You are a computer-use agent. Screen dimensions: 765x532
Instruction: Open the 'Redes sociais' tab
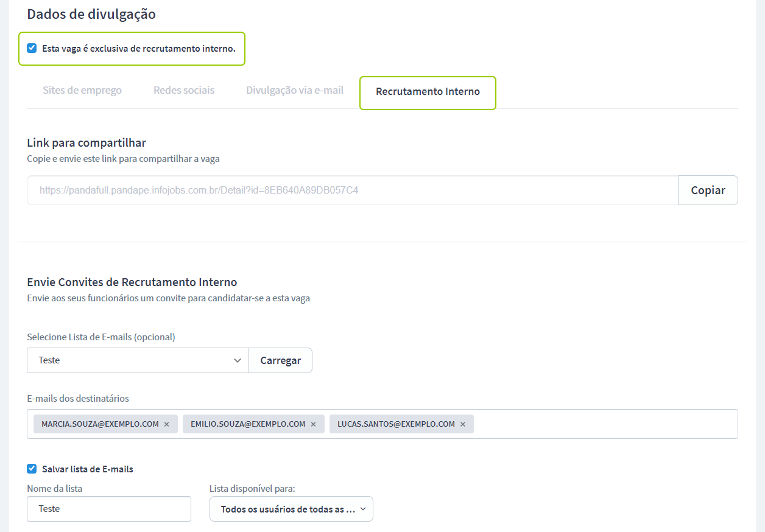[x=184, y=91]
